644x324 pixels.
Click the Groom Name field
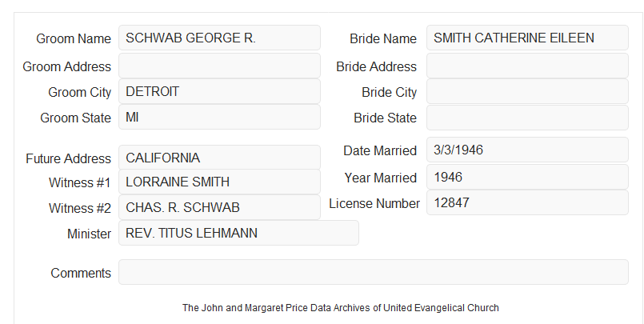pyautogui.click(x=219, y=38)
